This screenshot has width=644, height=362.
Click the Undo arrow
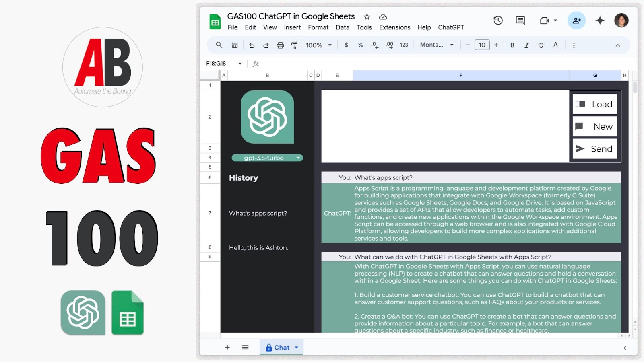(252, 45)
